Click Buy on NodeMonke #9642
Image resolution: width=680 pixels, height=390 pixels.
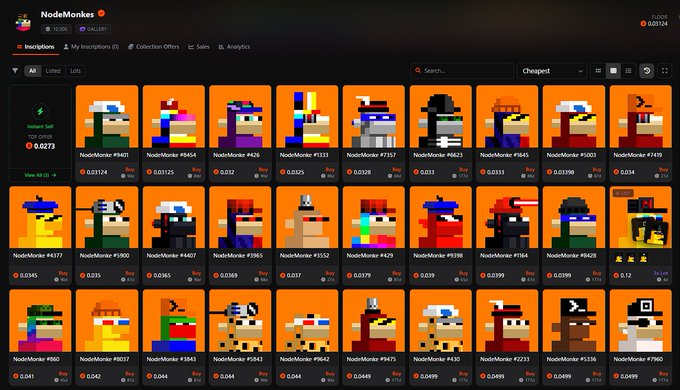pyautogui.click(x=330, y=374)
